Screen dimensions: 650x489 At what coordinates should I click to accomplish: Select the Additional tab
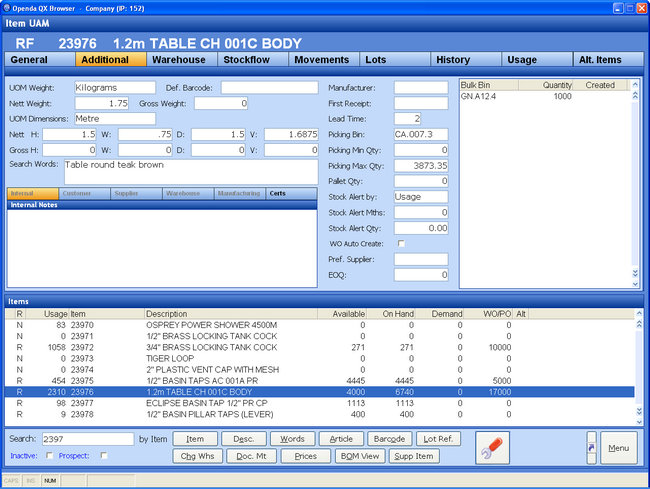click(111, 60)
